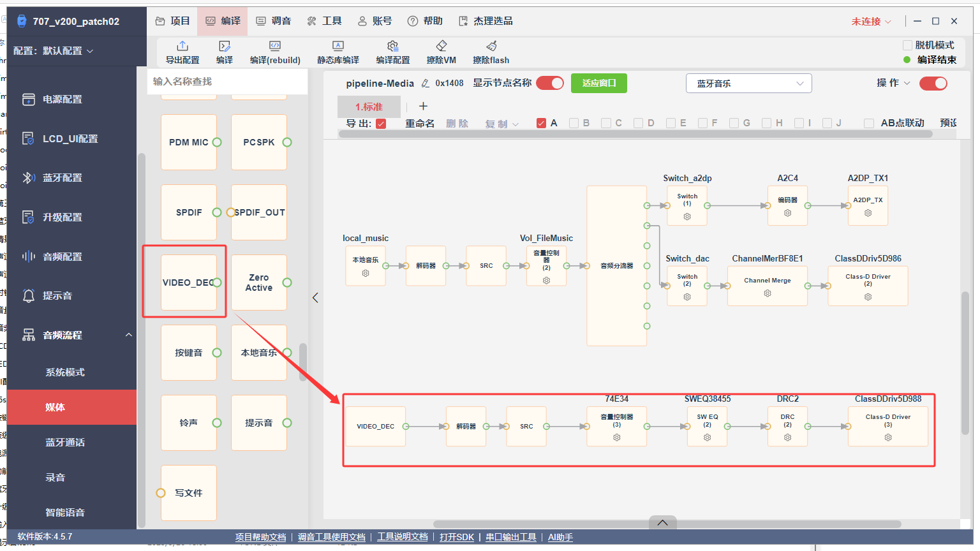
Task: Collapse the 音频流程 sidebar section
Action: click(x=128, y=335)
